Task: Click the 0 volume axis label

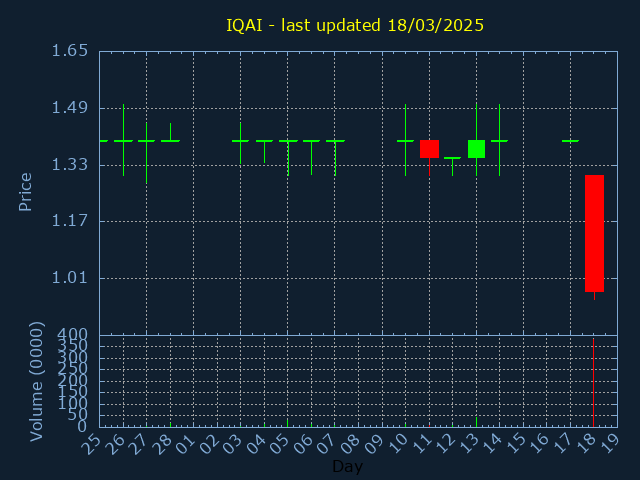Action: click(x=83, y=427)
